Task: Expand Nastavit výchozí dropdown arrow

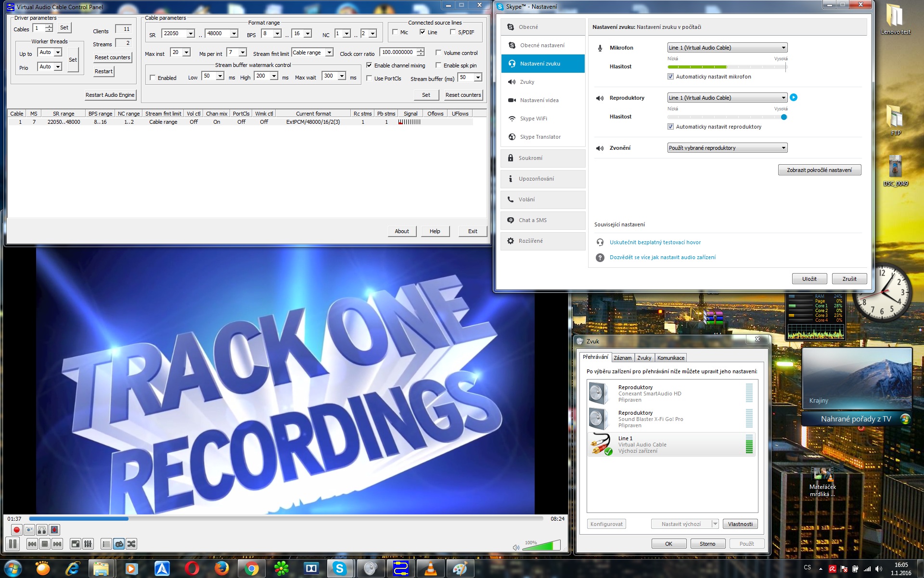Action: click(x=715, y=524)
